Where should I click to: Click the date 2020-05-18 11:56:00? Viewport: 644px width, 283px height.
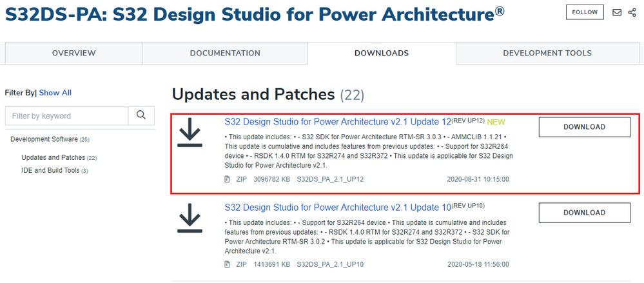(478, 264)
